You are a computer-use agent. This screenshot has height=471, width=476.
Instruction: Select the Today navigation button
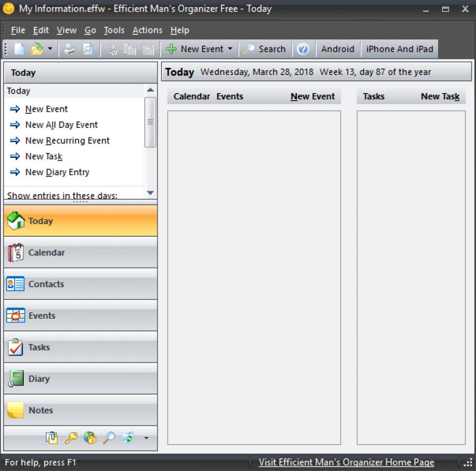coord(81,221)
